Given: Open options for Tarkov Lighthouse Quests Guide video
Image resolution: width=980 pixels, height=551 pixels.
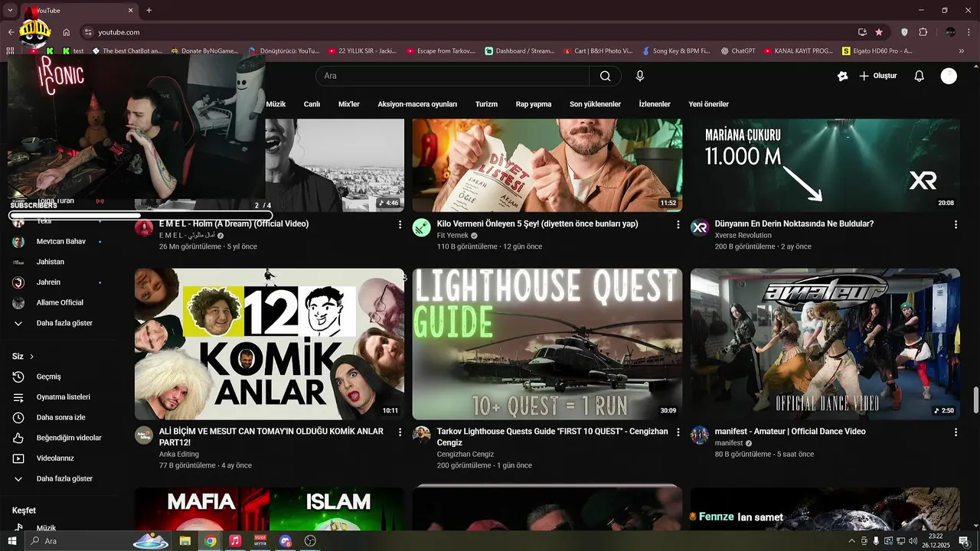Looking at the screenshot, I should pyautogui.click(x=678, y=432).
